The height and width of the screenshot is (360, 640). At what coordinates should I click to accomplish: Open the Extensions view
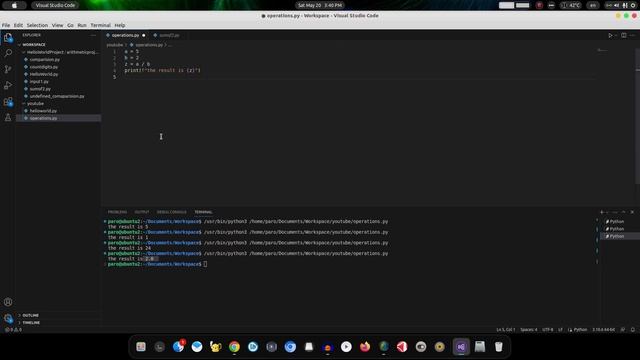[8, 101]
